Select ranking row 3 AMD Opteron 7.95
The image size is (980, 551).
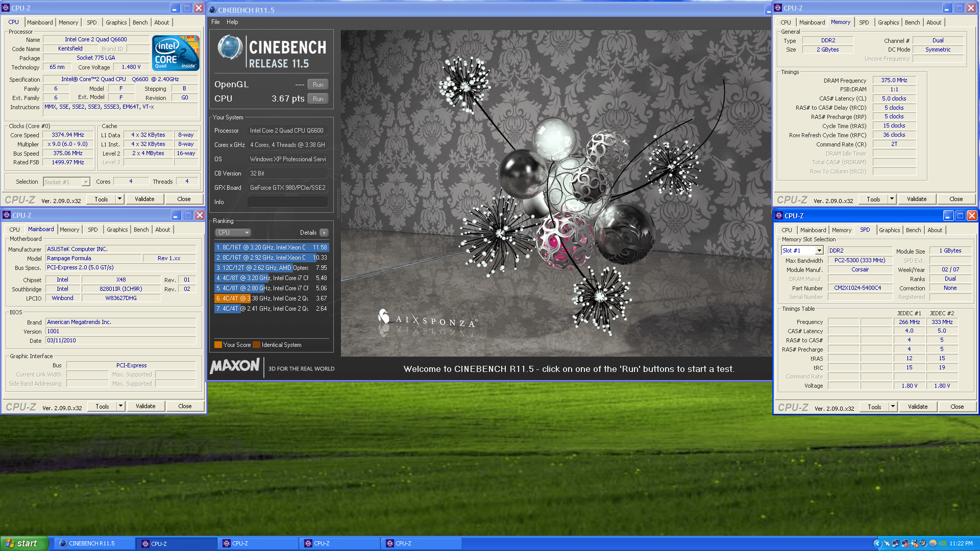(272, 268)
